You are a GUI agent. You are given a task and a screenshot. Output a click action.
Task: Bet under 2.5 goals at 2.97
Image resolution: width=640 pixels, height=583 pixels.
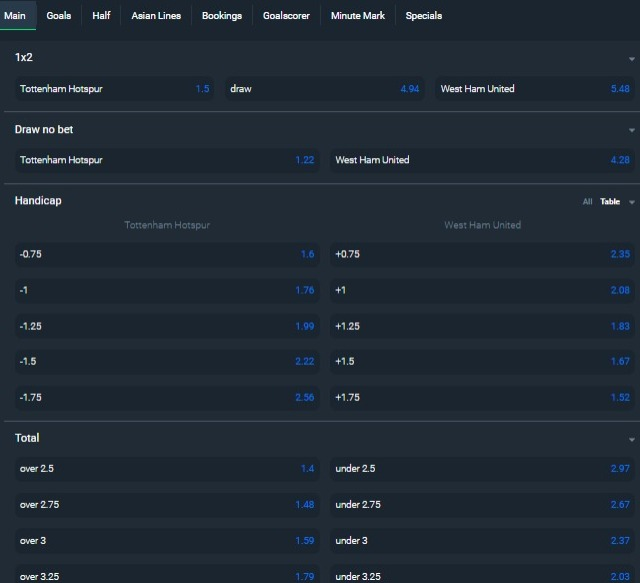coord(482,469)
